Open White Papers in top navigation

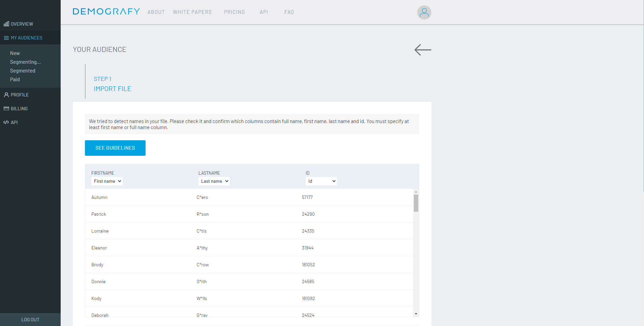(192, 12)
